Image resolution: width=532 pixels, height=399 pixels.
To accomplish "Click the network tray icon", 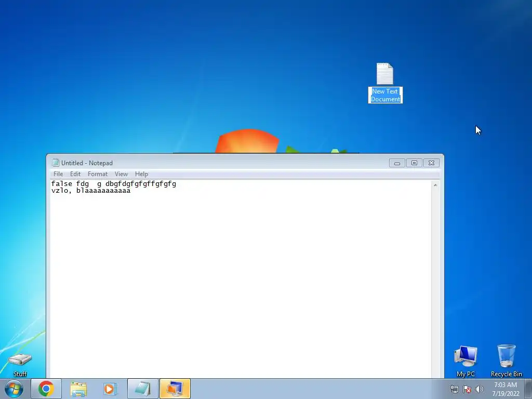I will [x=454, y=389].
